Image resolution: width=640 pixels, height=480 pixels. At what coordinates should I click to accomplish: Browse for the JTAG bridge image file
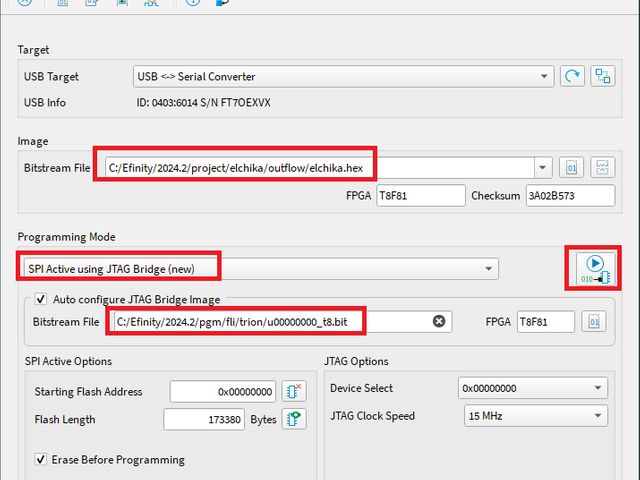pos(594,321)
